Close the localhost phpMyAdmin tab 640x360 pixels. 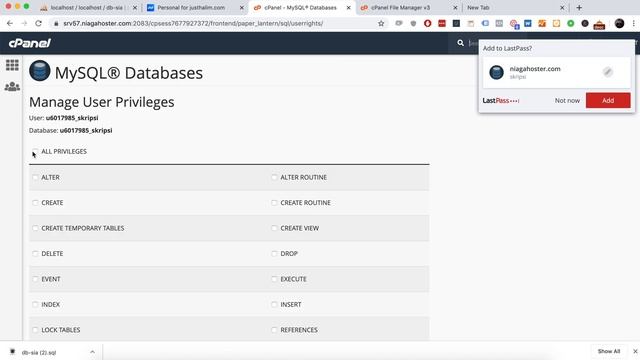(135, 8)
